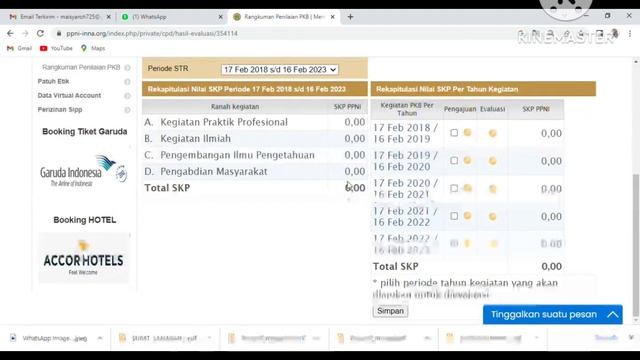
Task: Click Evaluasi status icon for 2018/2019 row
Action: point(493,133)
